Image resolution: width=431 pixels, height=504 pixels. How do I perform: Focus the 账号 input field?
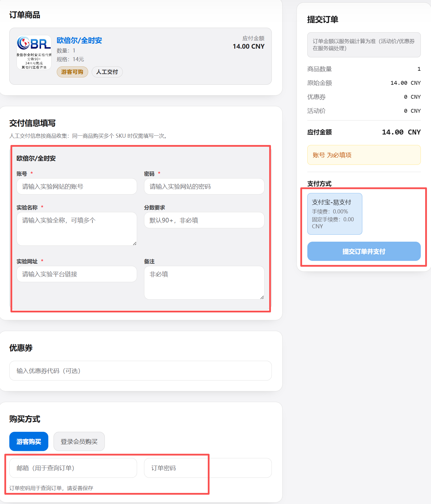77,186
